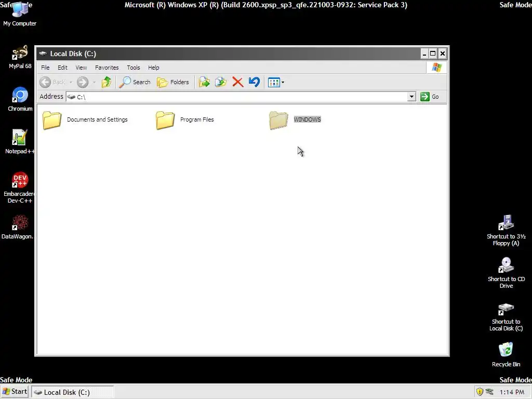
Task: Select the Recycle Bin icon
Action: 506,355
